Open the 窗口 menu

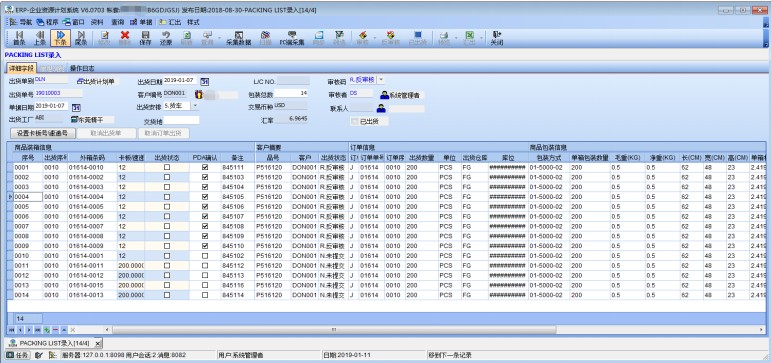tap(74, 22)
